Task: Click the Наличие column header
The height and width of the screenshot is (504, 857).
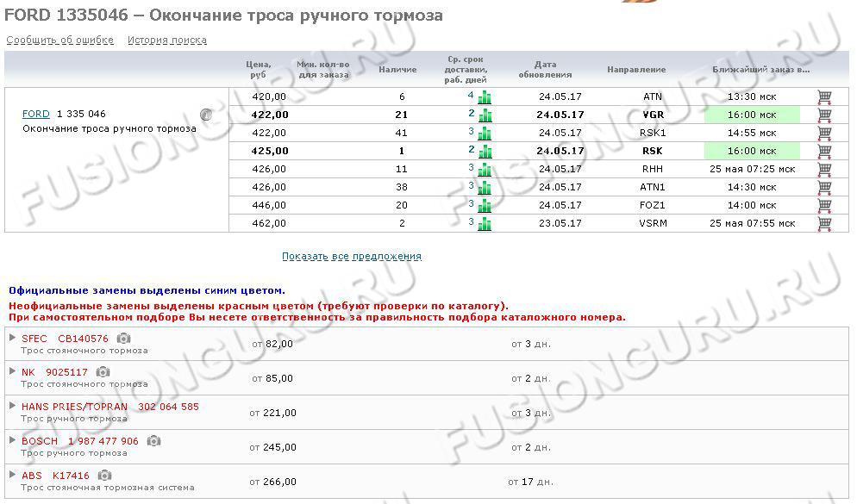Action: (x=398, y=69)
